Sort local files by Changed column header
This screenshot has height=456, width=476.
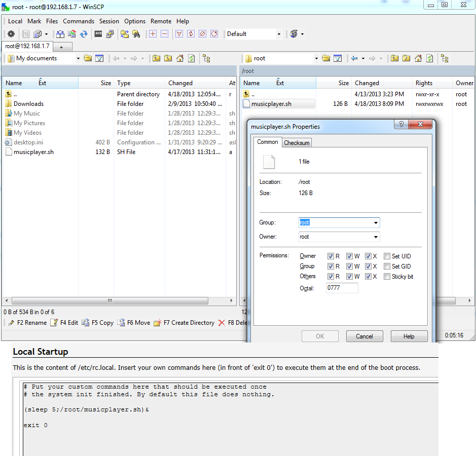pos(196,83)
